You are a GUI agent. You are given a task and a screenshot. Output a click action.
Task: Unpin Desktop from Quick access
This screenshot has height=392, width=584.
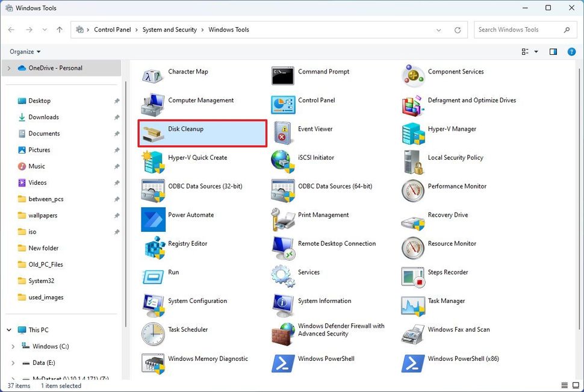(x=116, y=101)
